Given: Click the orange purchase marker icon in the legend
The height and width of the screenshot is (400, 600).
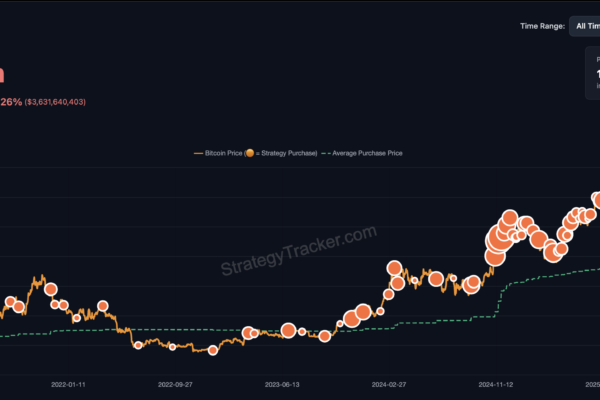Looking at the screenshot, I should pos(251,153).
